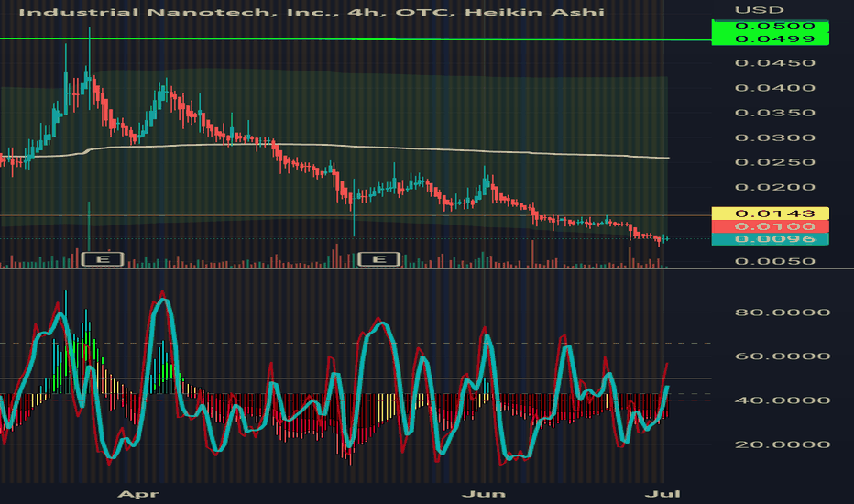Click the 20.0000 oscillator axis value

(x=783, y=444)
